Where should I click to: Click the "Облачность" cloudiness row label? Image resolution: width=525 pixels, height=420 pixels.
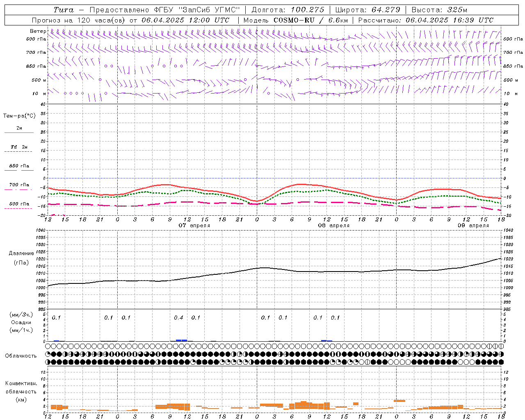[x=21, y=356]
